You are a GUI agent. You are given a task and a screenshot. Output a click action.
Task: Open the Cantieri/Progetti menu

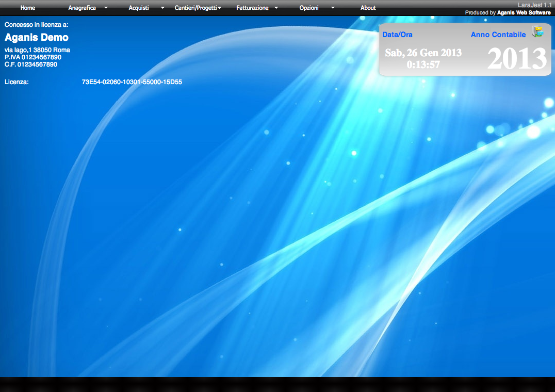click(x=195, y=8)
